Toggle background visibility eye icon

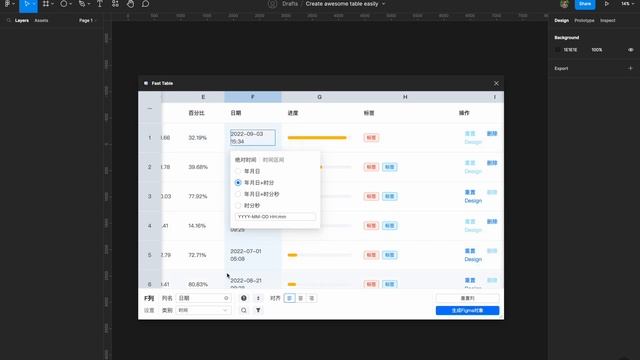pyautogui.click(x=630, y=50)
